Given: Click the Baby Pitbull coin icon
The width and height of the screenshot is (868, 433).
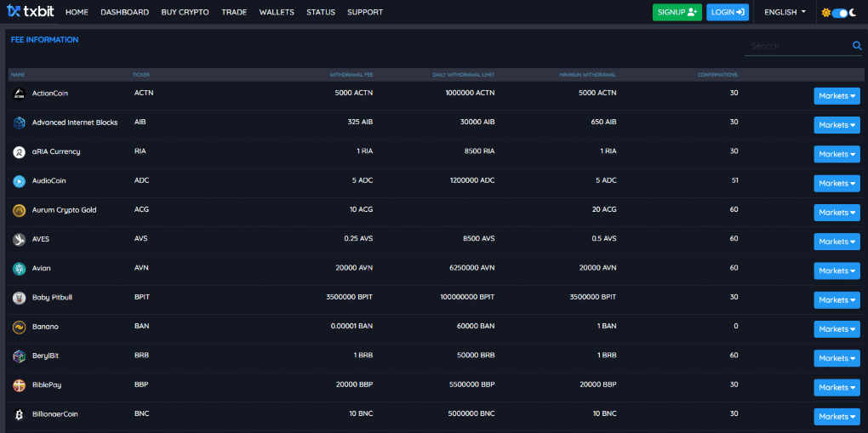Looking at the screenshot, I should tap(19, 299).
